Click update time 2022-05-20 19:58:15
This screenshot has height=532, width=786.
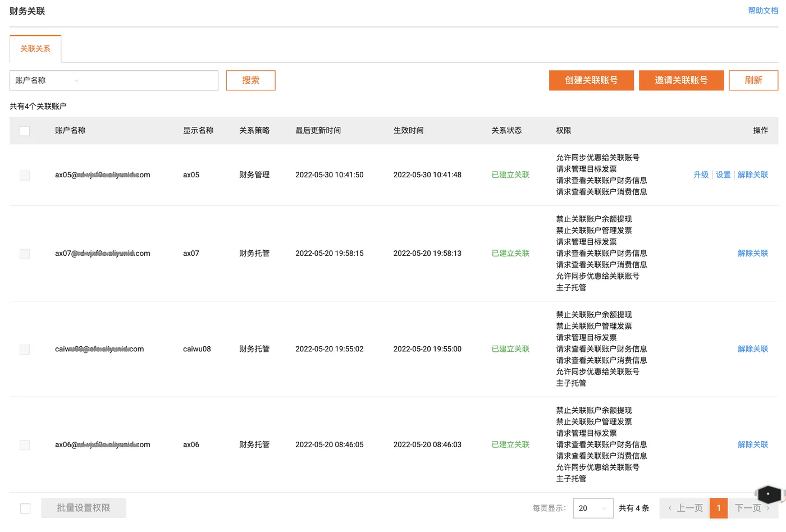[330, 253]
